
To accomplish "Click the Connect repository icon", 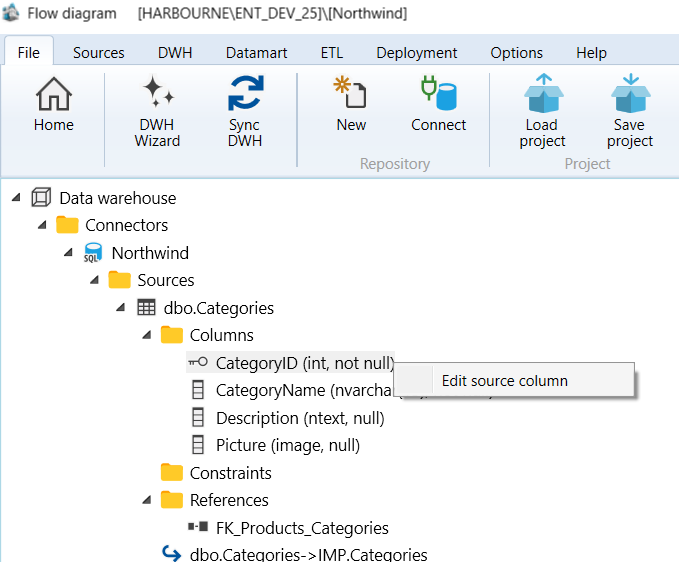I will 438,93.
